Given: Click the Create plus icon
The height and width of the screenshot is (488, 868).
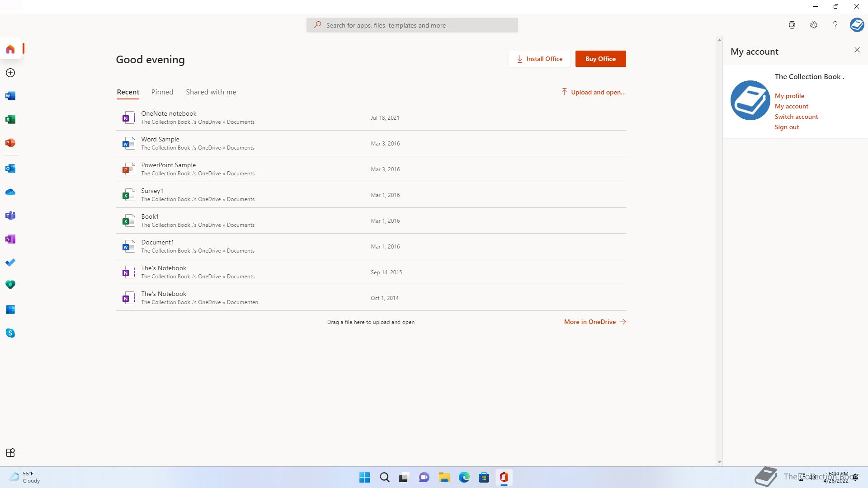Looking at the screenshot, I should (x=10, y=73).
